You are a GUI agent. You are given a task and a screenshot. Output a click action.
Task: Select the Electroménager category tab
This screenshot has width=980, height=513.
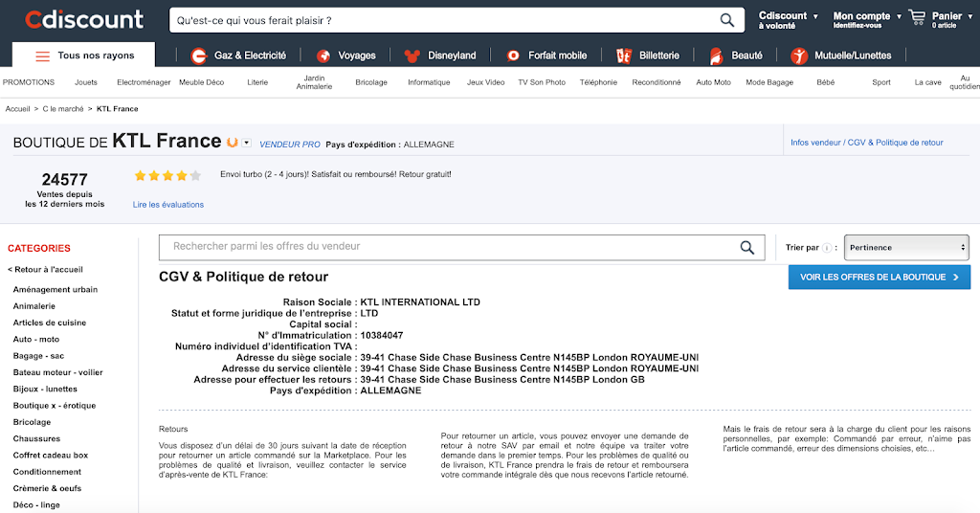coord(144,82)
